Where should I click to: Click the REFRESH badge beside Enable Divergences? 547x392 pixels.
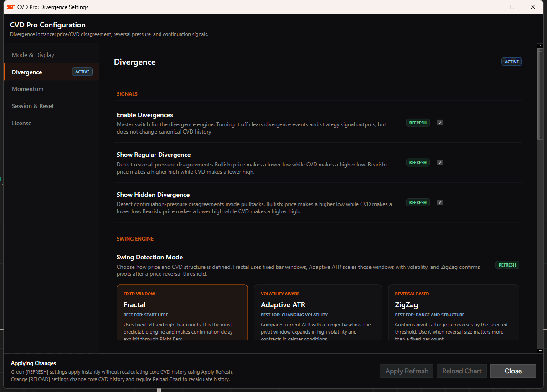pos(418,123)
